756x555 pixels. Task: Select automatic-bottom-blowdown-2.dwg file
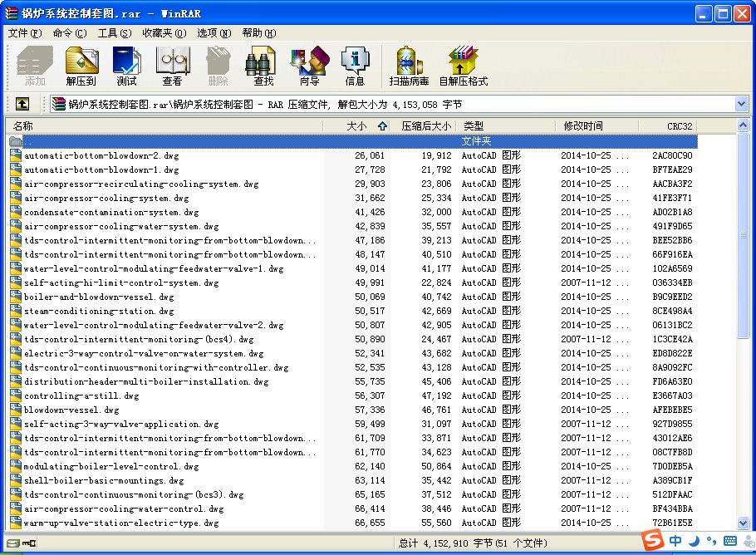(101, 155)
